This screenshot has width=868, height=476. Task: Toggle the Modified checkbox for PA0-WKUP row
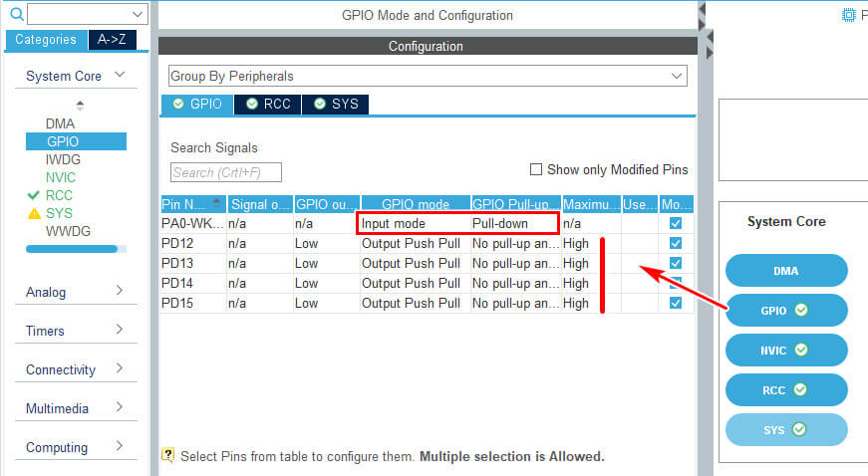point(677,224)
